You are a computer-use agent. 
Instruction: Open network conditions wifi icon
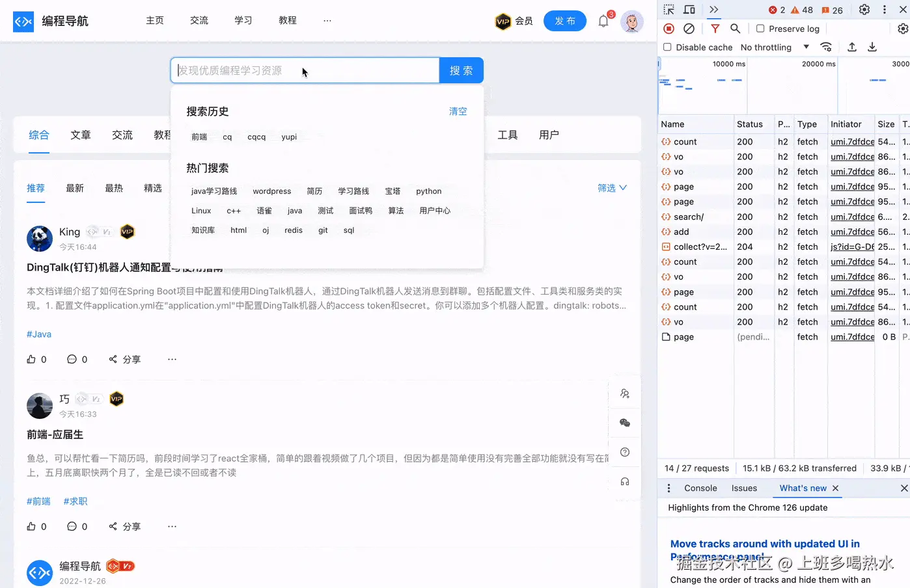click(x=826, y=47)
